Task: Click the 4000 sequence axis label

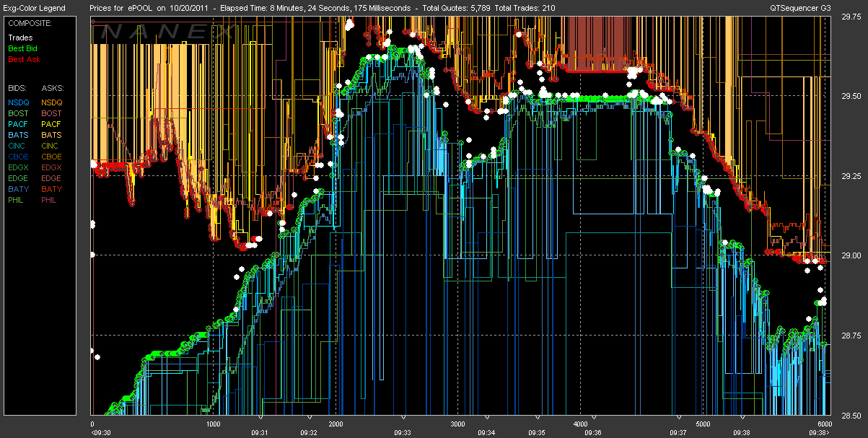Action: (x=581, y=424)
